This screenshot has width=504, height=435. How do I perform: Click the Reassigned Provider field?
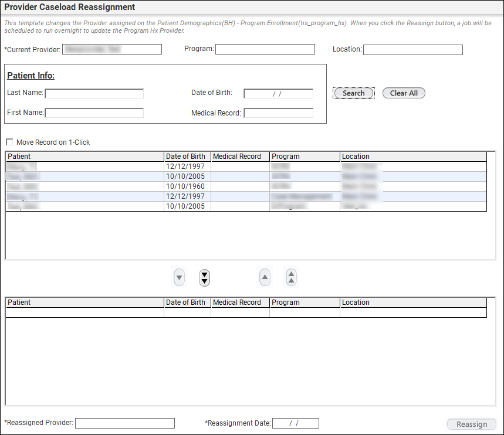125,423
